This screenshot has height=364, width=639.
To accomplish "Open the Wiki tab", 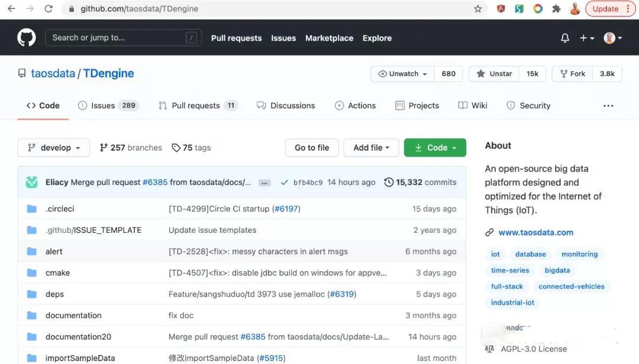I will [x=472, y=105].
